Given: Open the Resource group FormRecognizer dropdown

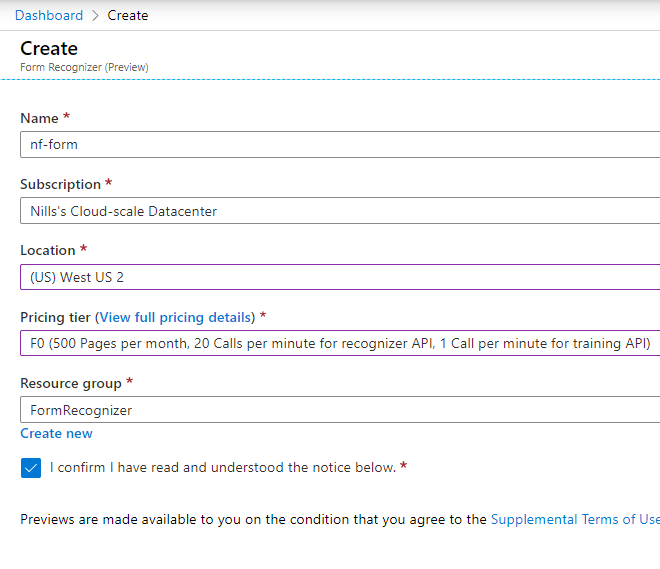Looking at the screenshot, I should click(x=340, y=409).
